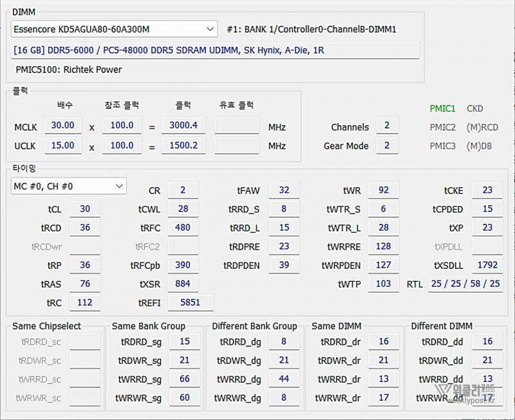Click the MCLK multiplier field 30.00

click(x=62, y=125)
